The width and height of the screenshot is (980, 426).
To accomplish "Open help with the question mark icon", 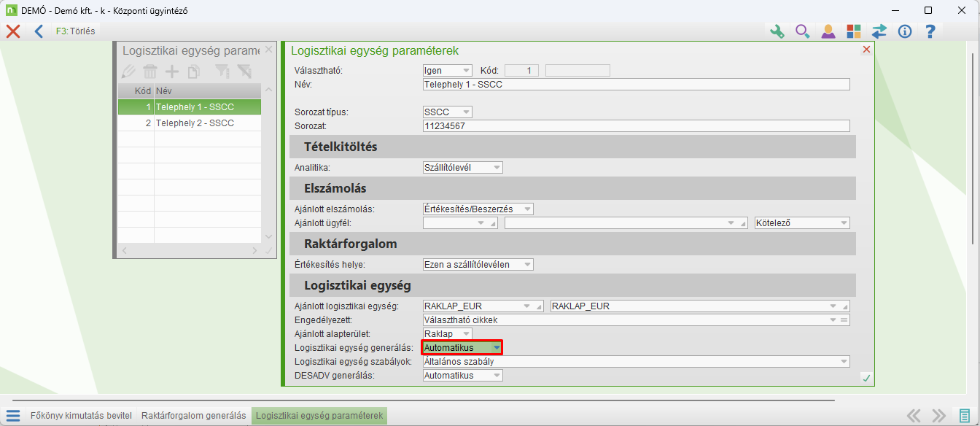I will [930, 31].
